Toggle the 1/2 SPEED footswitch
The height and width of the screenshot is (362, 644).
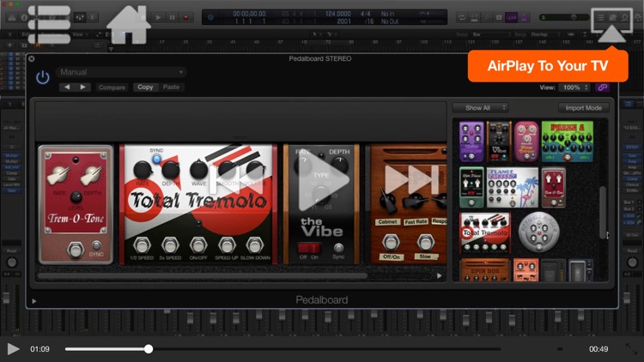tap(142, 245)
